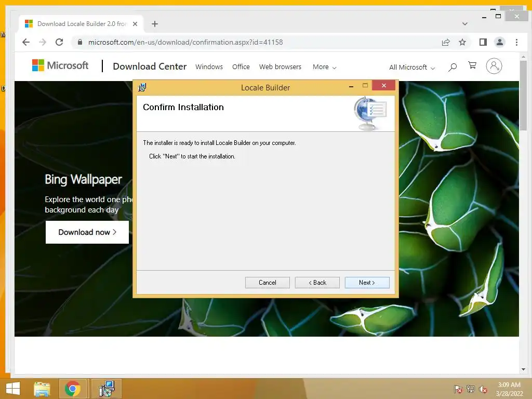Screen dimensions: 532x399
Task: Click Chrome's forward navigation arrow
Action: 43,42
